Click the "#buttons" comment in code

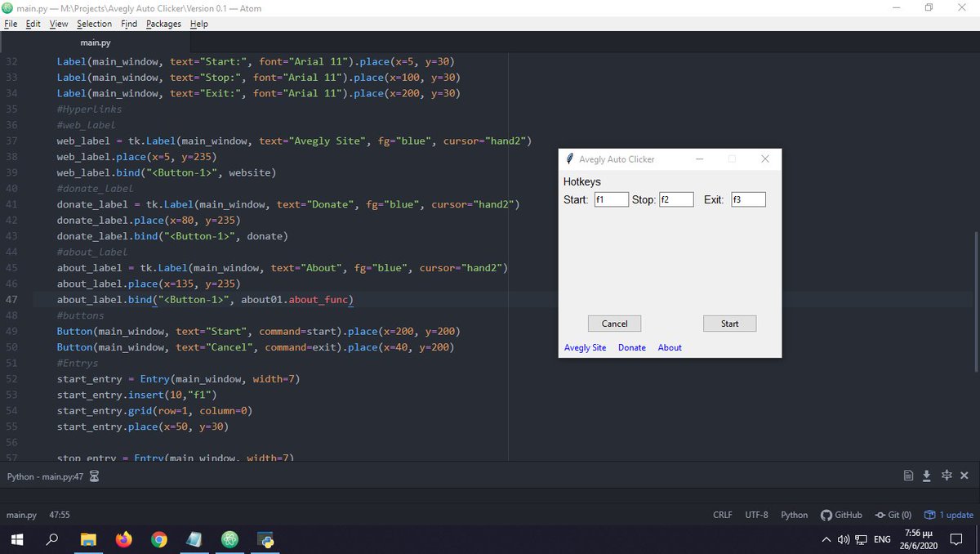pyautogui.click(x=80, y=315)
